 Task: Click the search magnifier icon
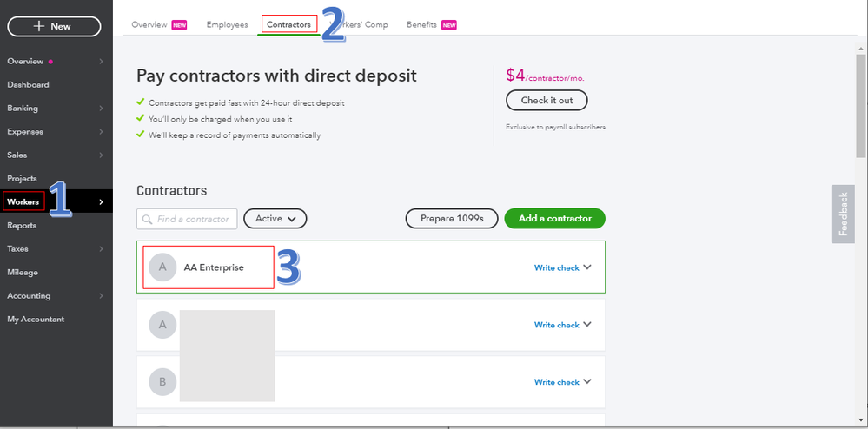(147, 219)
